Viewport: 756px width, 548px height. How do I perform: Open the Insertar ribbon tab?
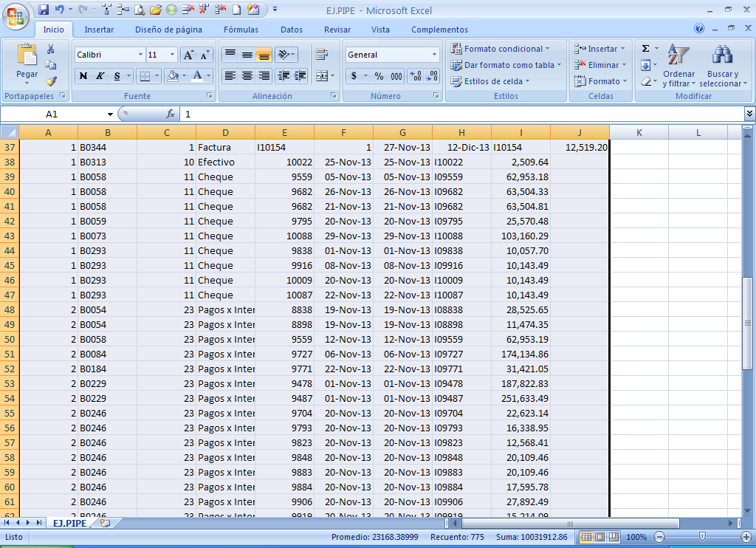pos(100,30)
